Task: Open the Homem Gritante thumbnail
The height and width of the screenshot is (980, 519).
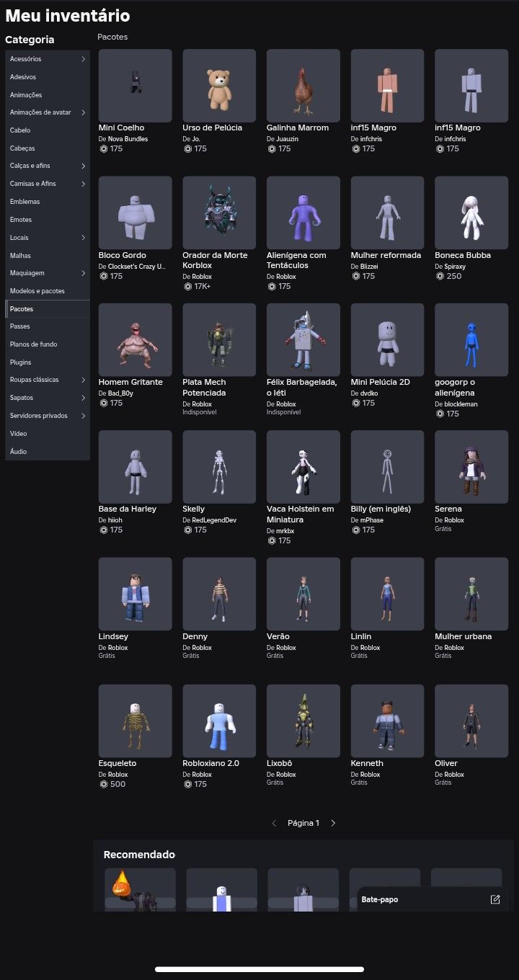Action: click(136, 340)
